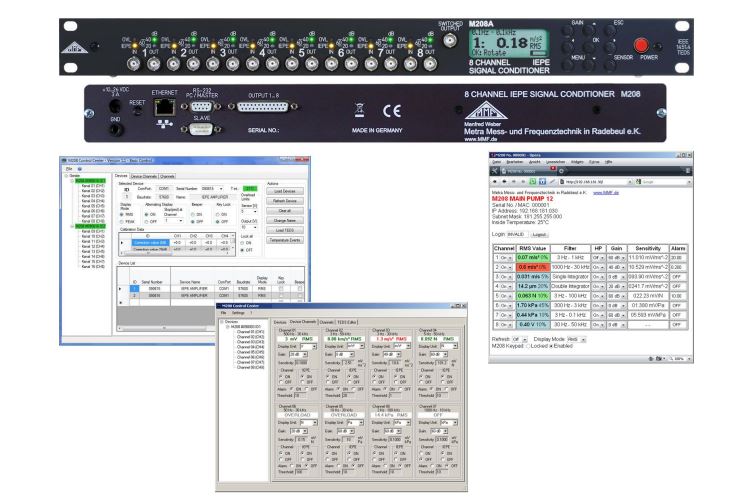Open the Serial Number dropdown in Selected Device
This screenshot has height=500, width=755.
(x=212, y=189)
